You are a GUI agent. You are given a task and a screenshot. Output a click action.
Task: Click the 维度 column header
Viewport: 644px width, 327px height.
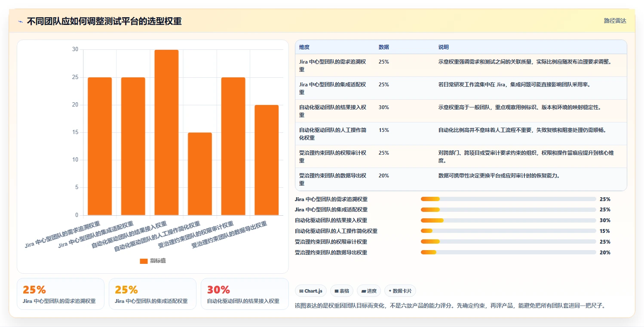pyautogui.click(x=304, y=47)
